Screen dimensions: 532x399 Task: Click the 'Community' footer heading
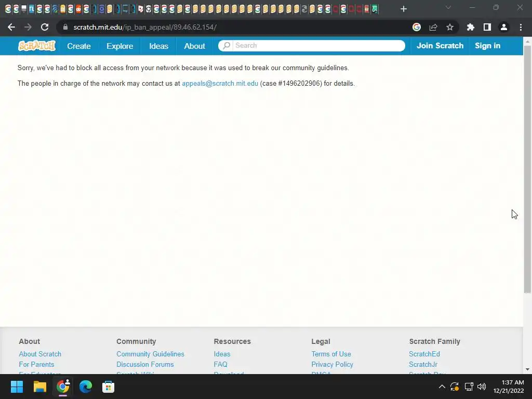click(136, 341)
